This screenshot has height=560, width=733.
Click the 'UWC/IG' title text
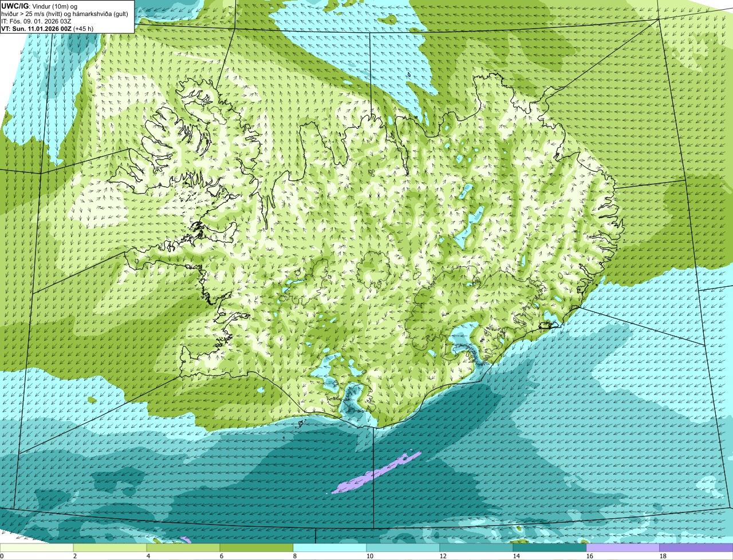[x=14, y=6]
